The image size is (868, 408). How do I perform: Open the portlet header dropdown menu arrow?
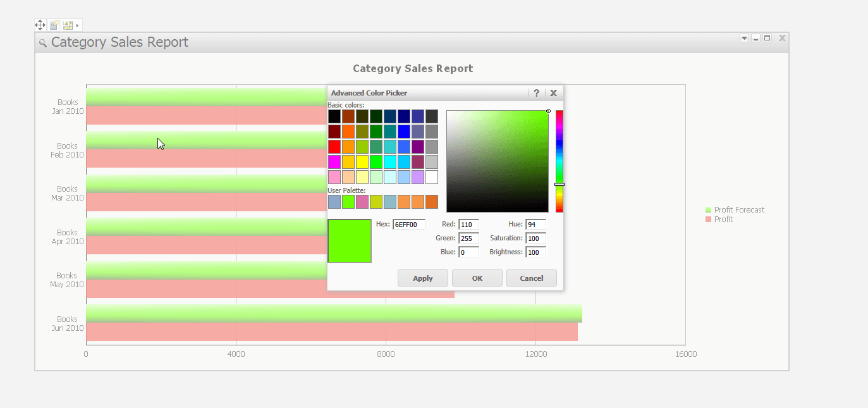coord(745,38)
